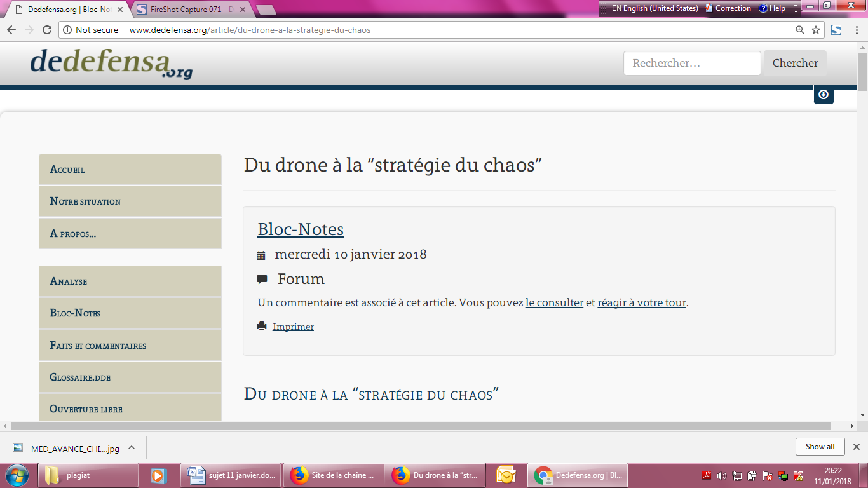Click the Help question-mark icon on the language bar

point(762,8)
